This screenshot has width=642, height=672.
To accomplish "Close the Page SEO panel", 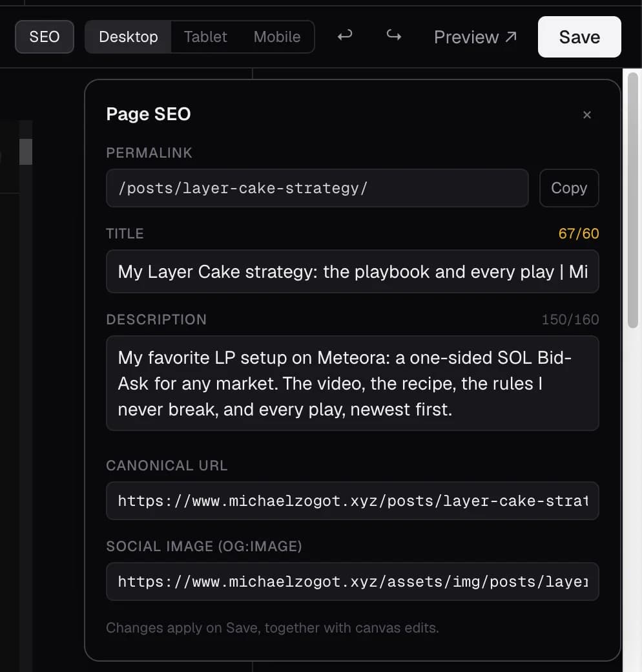I will [586, 115].
